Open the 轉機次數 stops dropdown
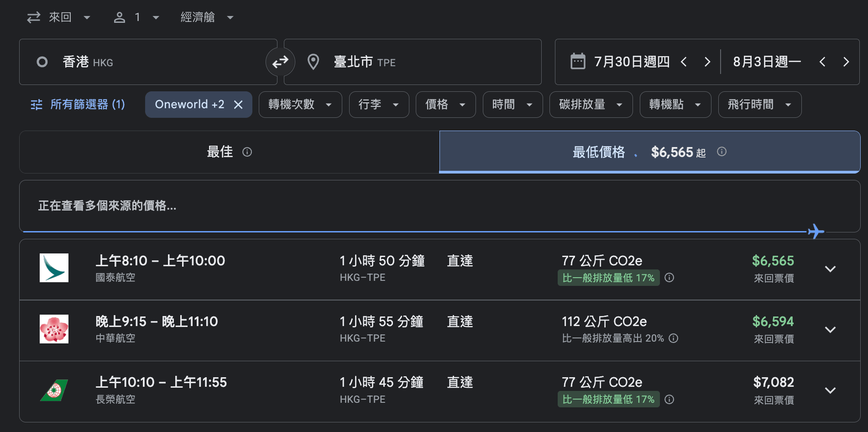868x432 pixels. point(300,105)
